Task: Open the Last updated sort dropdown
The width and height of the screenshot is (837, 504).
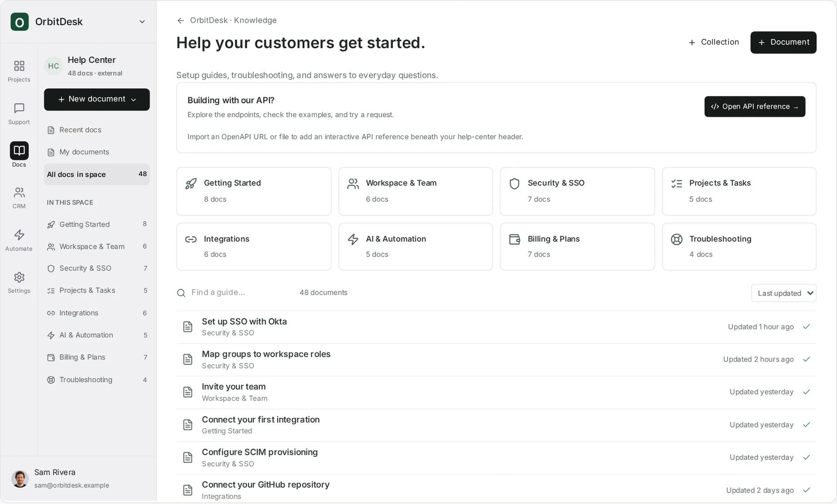Action: [x=783, y=293]
